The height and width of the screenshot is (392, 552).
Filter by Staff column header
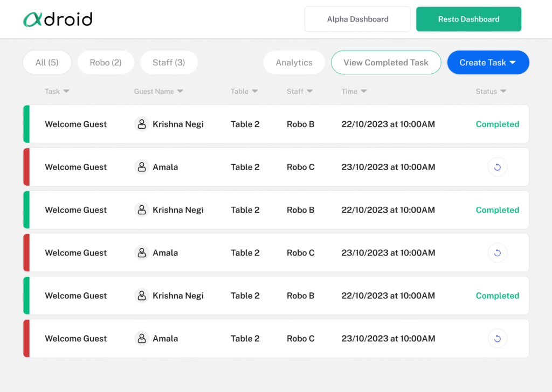pos(310,92)
